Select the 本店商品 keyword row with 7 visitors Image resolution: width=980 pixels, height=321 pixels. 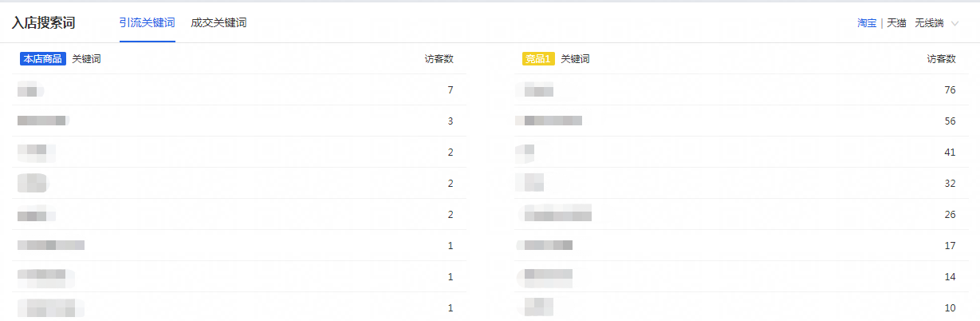239,90
